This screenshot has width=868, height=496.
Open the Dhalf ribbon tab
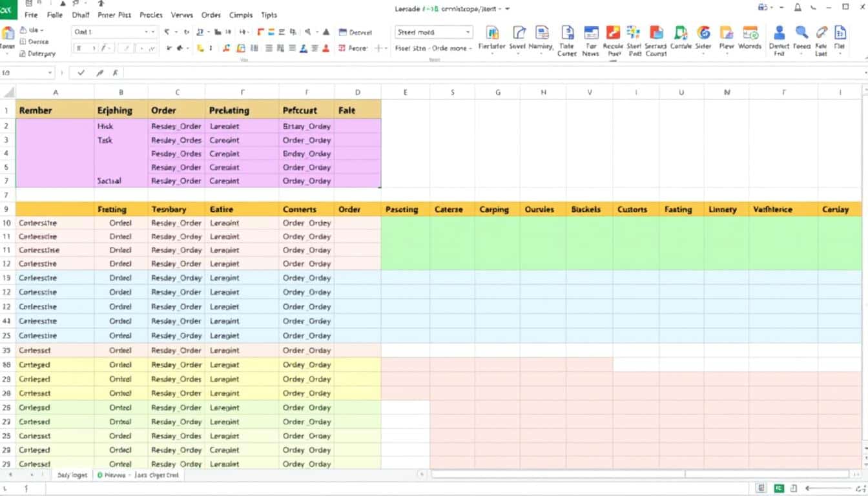point(81,15)
